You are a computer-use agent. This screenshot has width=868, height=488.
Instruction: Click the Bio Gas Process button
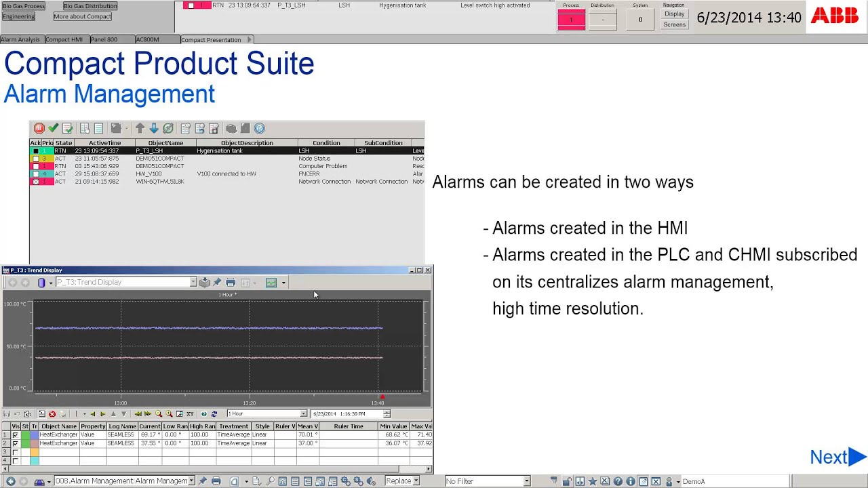point(24,6)
